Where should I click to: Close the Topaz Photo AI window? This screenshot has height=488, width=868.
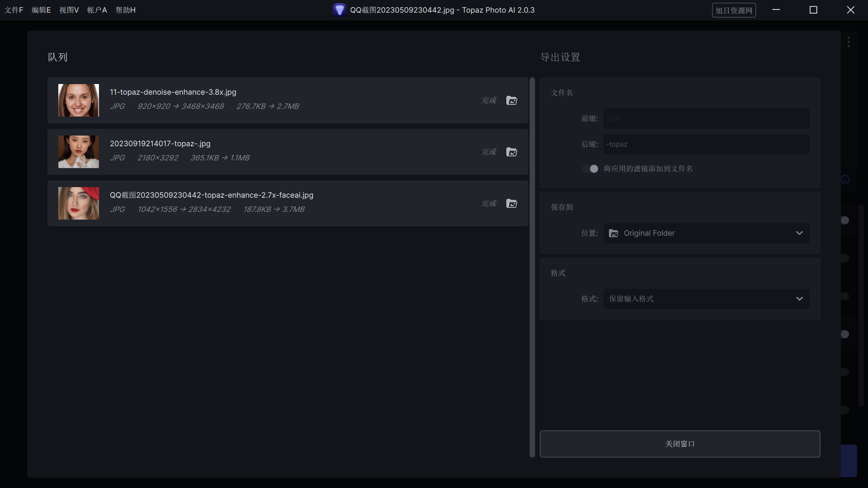click(x=850, y=10)
